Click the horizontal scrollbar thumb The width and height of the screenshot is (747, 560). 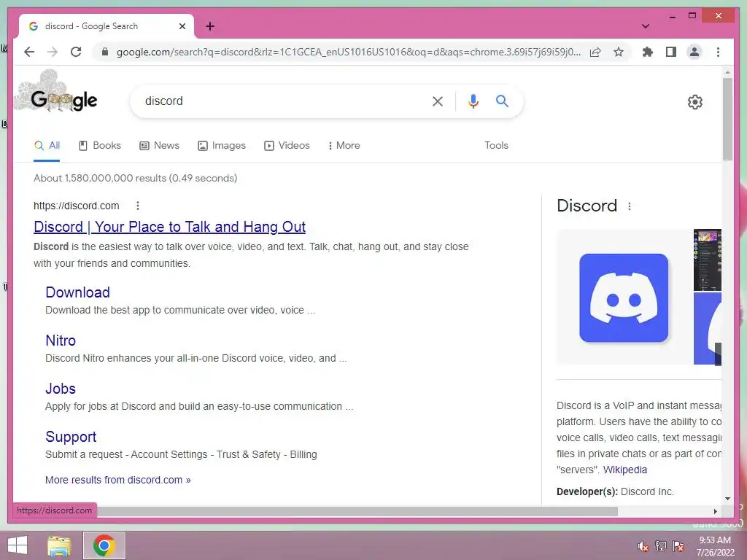pyautogui.click(x=357, y=511)
